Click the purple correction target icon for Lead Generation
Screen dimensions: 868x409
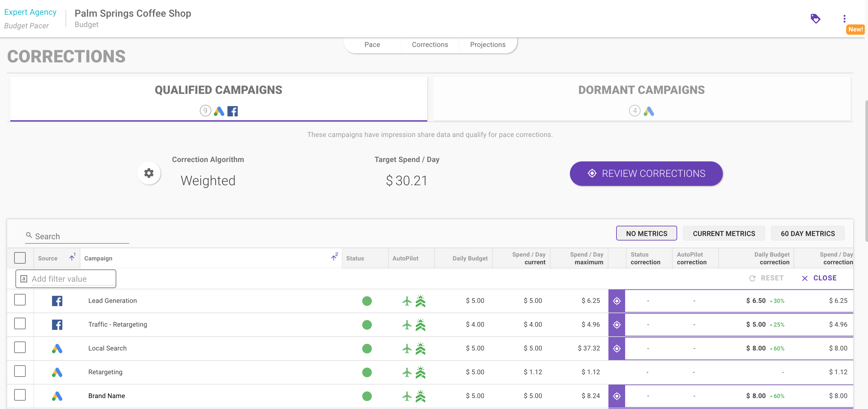pos(617,301)
